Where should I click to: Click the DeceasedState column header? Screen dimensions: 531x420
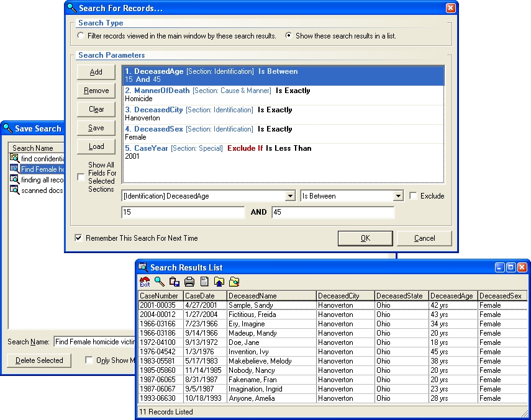[402, 295]
